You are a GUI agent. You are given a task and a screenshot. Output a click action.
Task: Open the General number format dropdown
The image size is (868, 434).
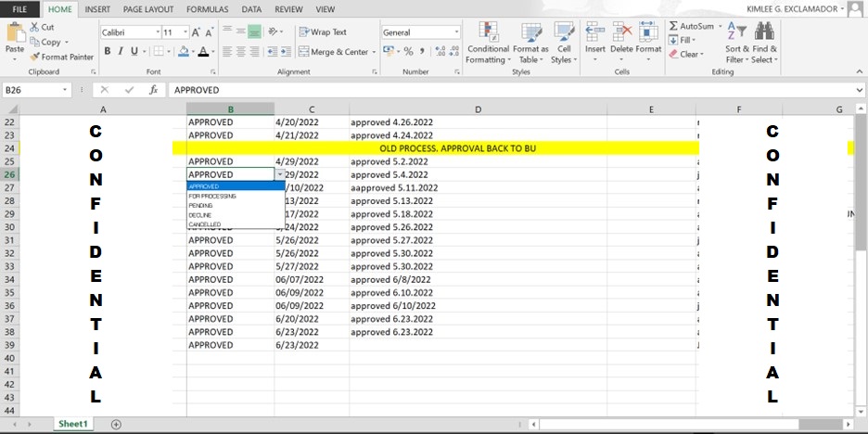tap(456, 32)
